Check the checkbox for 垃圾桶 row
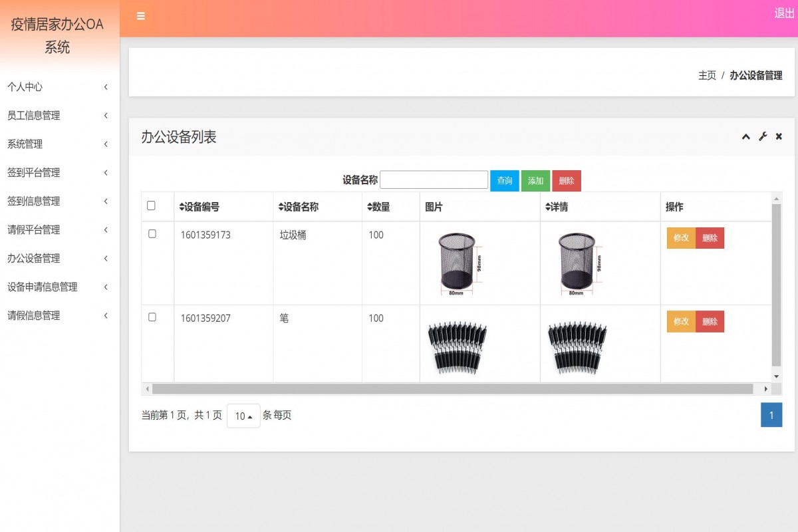This screenshot has height=532, width=798. click(152, 235)
